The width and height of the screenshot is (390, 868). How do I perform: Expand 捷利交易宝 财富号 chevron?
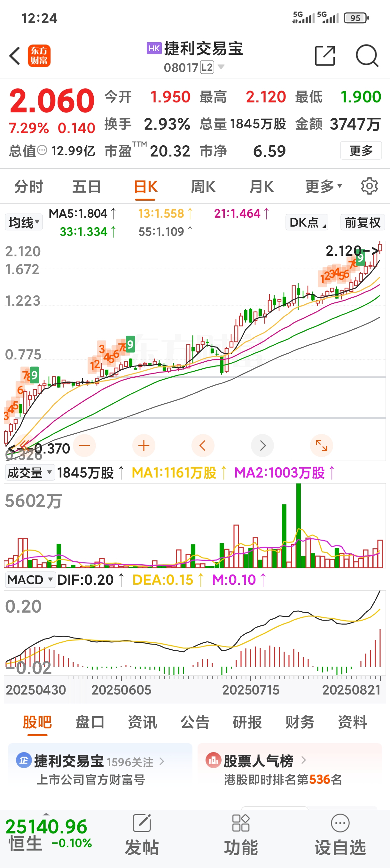162,761
